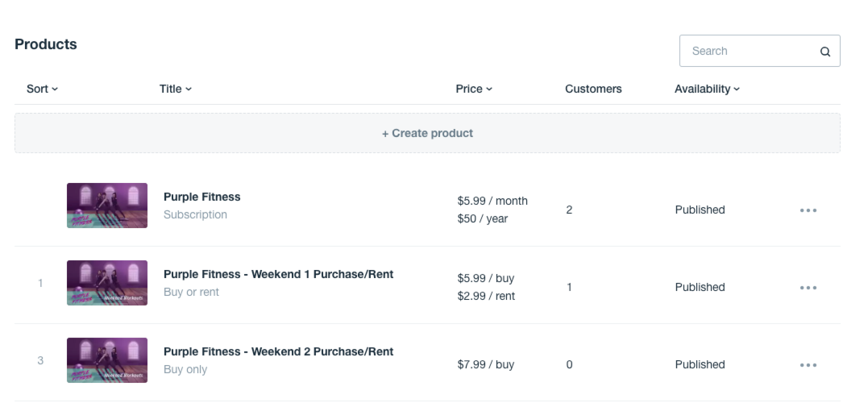The height and width of the screenshot is (403, 868).
Task: Open the Purple Fitness subscription title link
Action: 201,197
